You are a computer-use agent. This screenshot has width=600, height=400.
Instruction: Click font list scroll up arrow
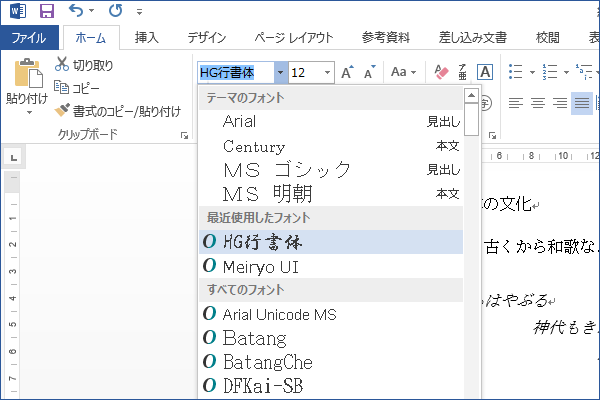pyautogui.click(x=471, y=95)
